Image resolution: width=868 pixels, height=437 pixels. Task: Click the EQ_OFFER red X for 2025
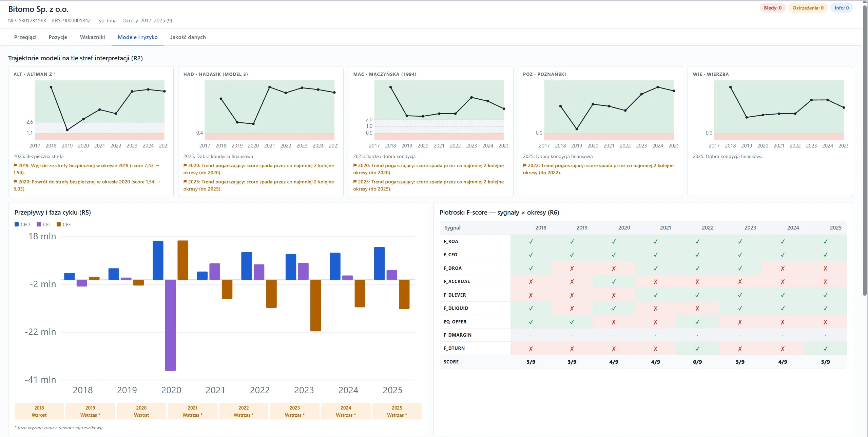[x=825, y=322]
